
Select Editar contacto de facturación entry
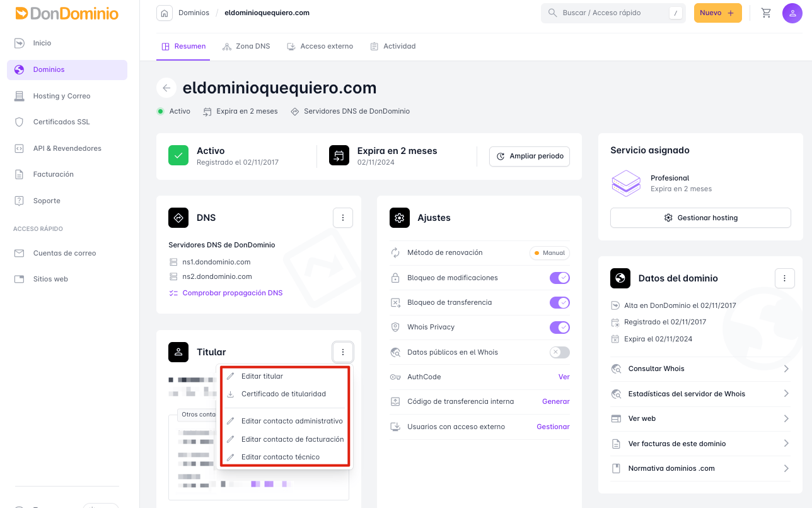[x=285, y=439]
